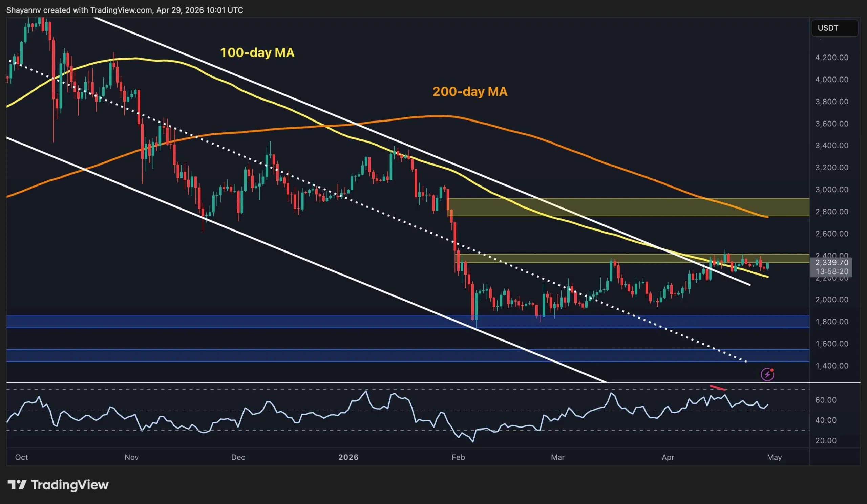The width and height of the screenshot is (867, 504).
Task: Click the 100-day MA yellow label
Action: (x=257, y=52)
